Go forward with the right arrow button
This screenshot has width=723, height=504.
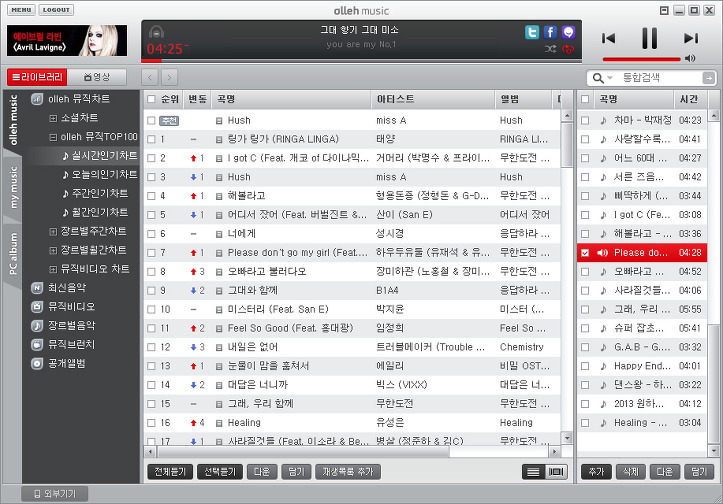(x=169, y=77)
